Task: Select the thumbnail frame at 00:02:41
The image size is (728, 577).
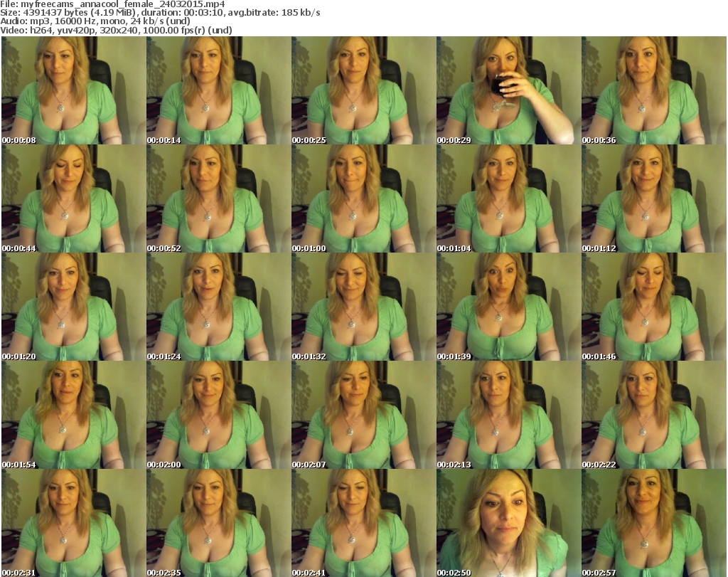Action: click(x=363, y=523)
